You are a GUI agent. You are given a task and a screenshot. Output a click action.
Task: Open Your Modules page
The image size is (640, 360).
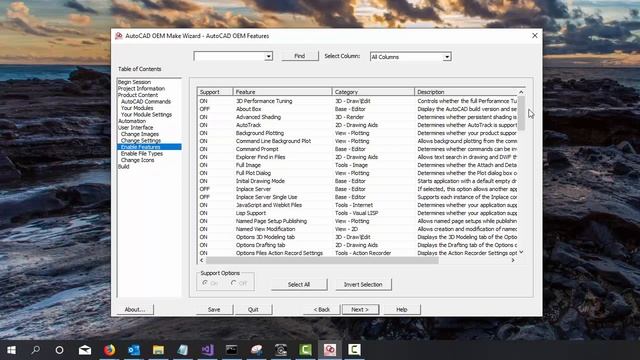point(137,108)
